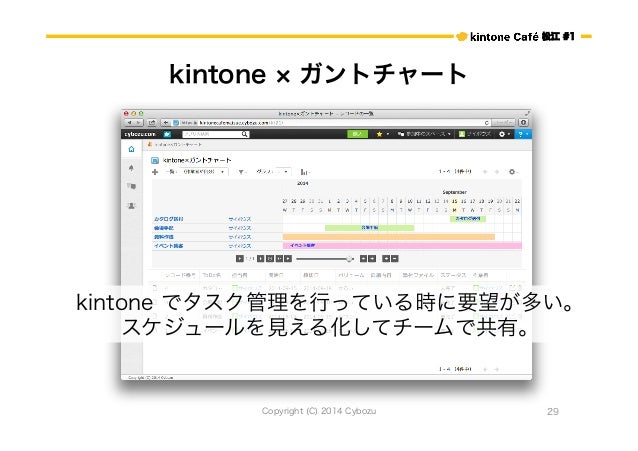The image size is (638, 451).
Task: Open the サイボウズ user menu in the top black header
Action: pyautogui.click(x=475, y=134)
